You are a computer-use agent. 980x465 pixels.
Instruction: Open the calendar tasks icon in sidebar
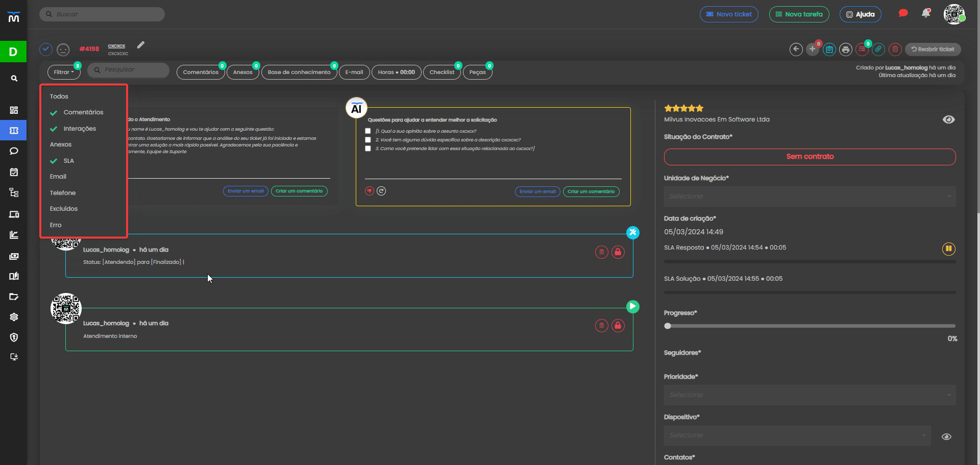point(14,172)
